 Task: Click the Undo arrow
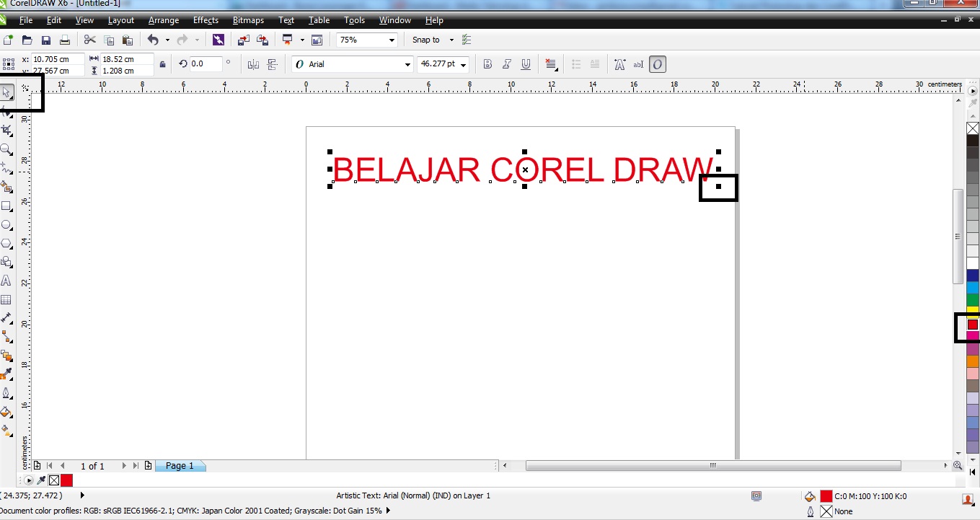pyautogui.click(x=153, y=40)
